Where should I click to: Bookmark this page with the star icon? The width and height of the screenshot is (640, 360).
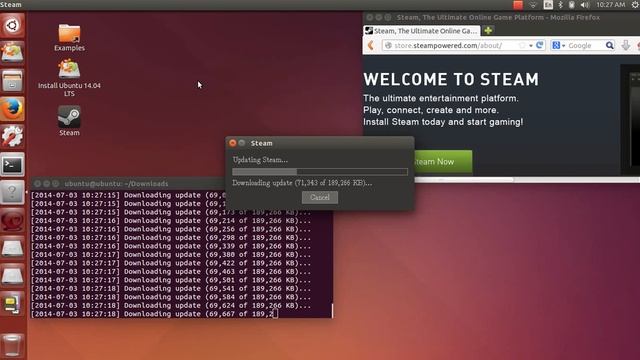pyautogui.click(x=522, y=45)
